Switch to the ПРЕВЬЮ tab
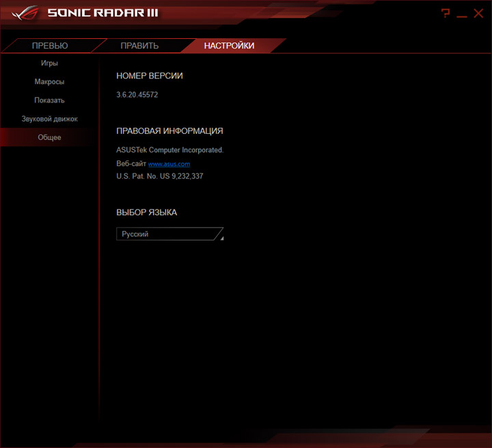492x448 pixels. [50, 46]
